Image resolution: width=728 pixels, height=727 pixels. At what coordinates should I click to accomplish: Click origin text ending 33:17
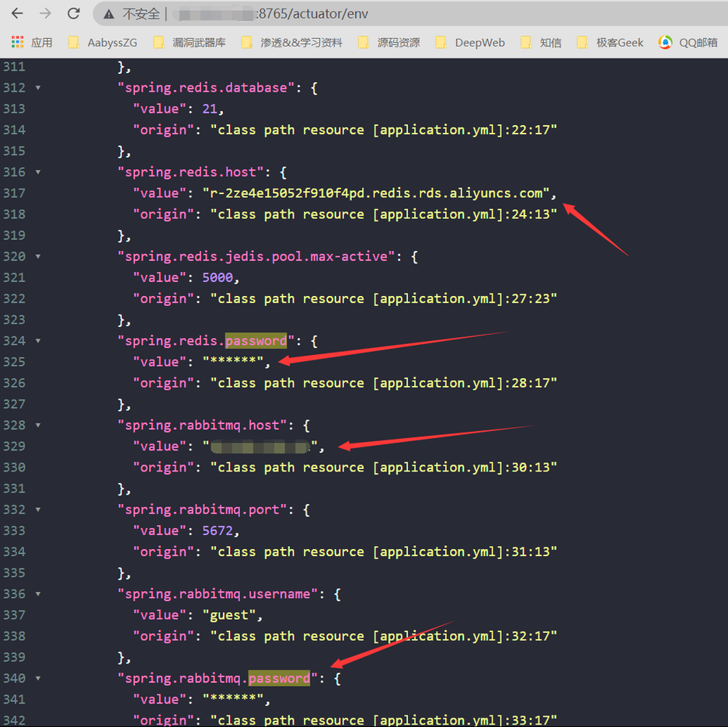pos(384,721)
